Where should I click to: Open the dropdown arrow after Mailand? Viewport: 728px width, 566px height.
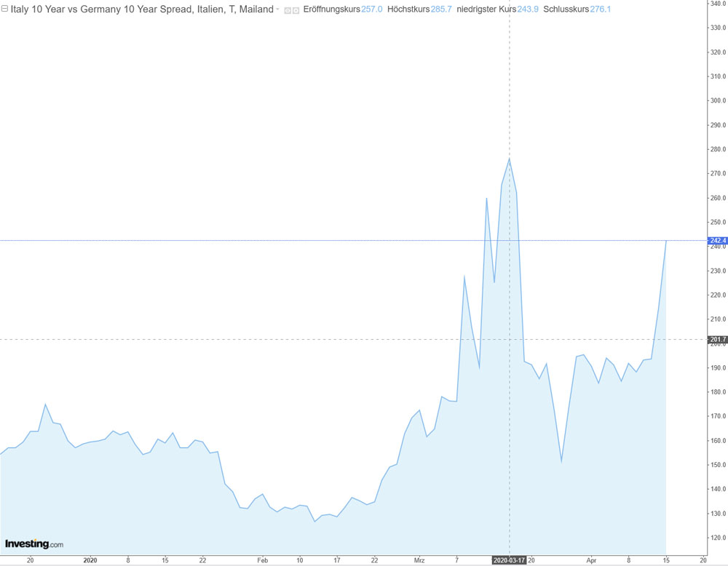click(277, 9)
